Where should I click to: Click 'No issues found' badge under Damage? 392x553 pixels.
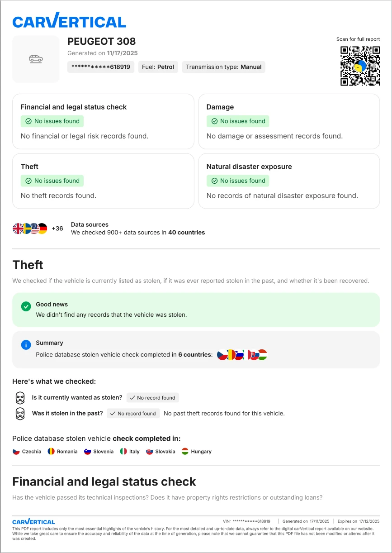[x=238, y=121]
